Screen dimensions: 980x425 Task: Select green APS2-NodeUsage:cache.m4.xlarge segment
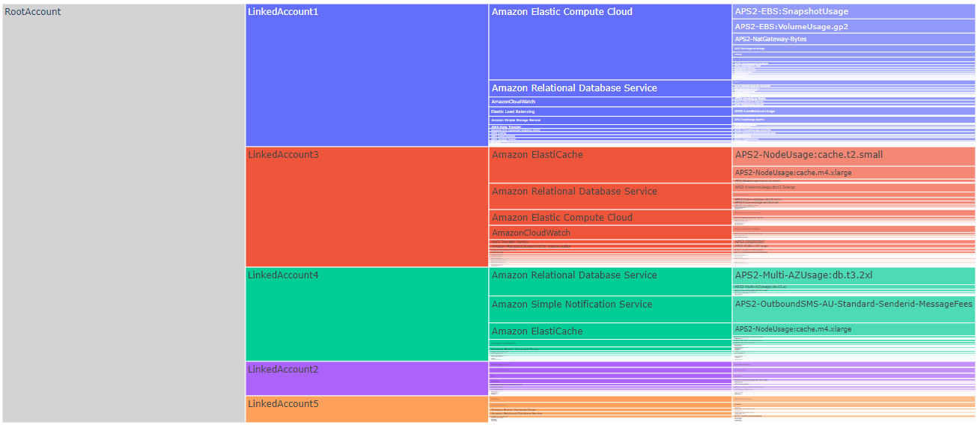[x=854, y=329]
